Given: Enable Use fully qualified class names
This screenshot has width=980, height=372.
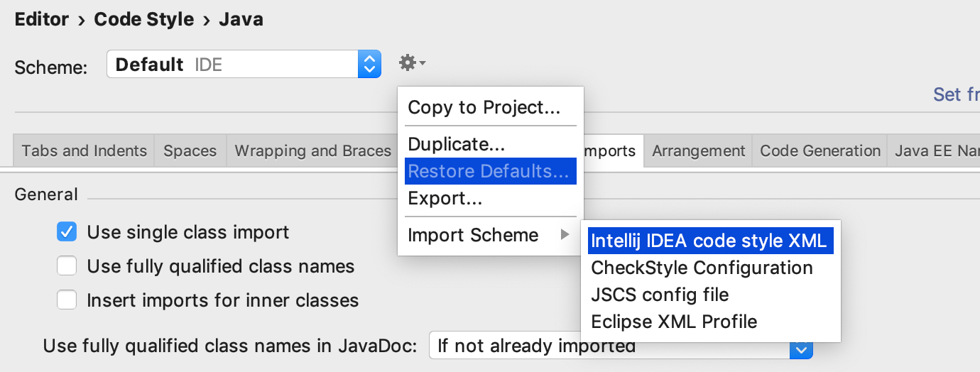Looking at the screenshot, I should (x=67, y=266).
